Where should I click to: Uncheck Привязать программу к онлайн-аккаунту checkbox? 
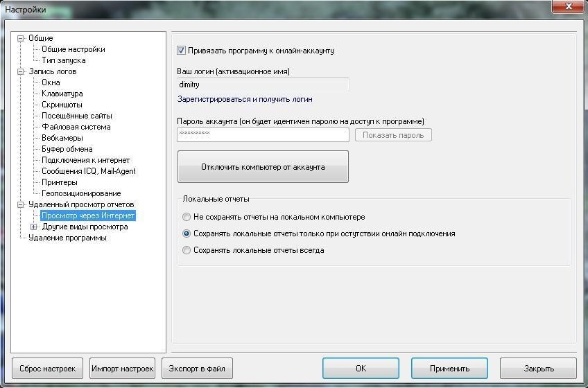(181, 51)
